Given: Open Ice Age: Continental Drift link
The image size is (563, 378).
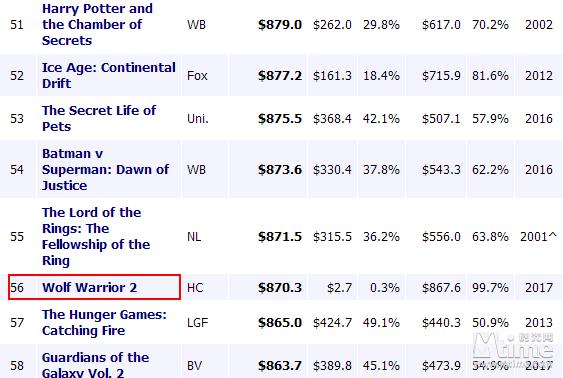Looking at the screenshot, I should [109, 75].
